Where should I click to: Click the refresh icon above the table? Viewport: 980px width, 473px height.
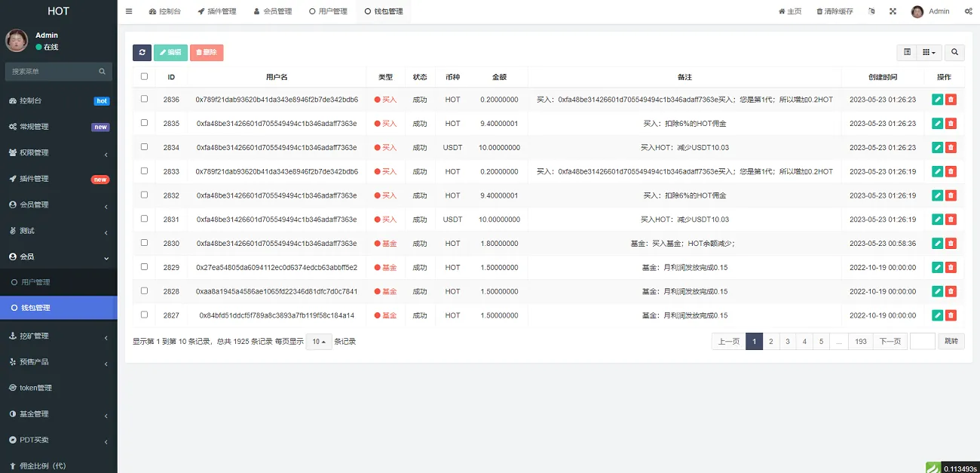(x=142, y=52)
